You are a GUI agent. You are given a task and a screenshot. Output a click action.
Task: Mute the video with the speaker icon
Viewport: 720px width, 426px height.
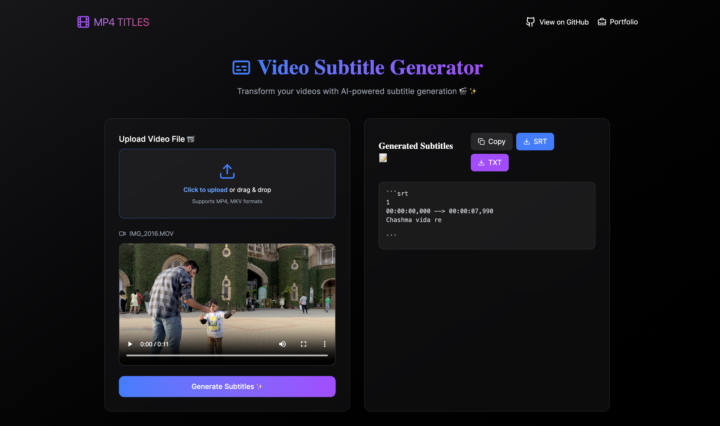click(x=282, y=344)
